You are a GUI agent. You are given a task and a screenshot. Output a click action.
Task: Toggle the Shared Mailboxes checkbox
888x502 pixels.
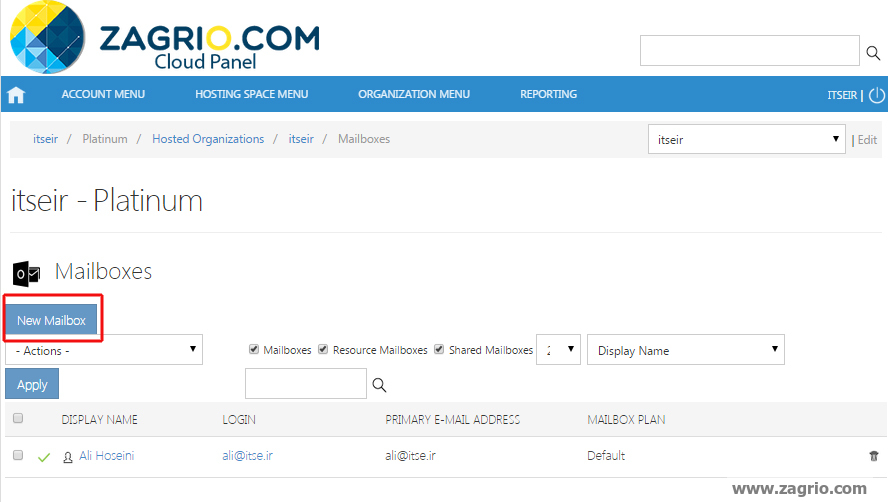point(439,349)
